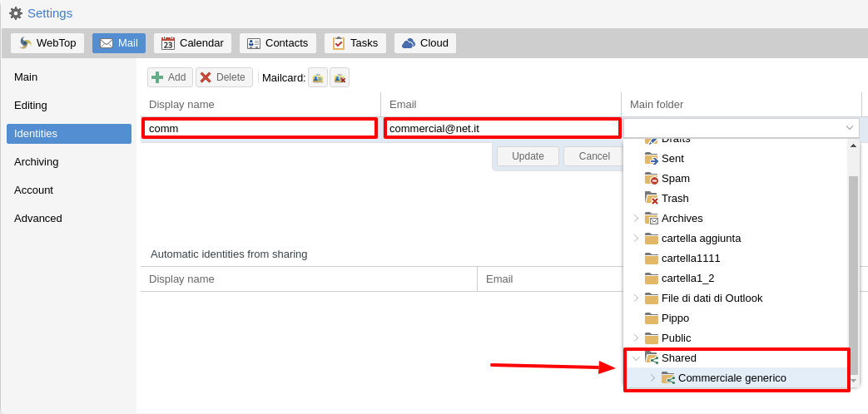Click the remove Mailcard icon
868x414 pixels.
pyautogui.click(x=340, y=78)
